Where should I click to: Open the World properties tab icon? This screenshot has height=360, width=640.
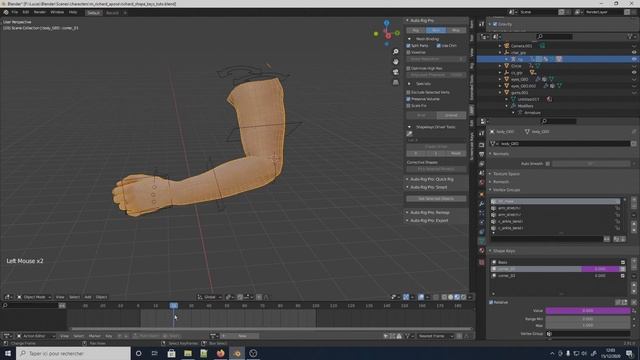[482, 182]
